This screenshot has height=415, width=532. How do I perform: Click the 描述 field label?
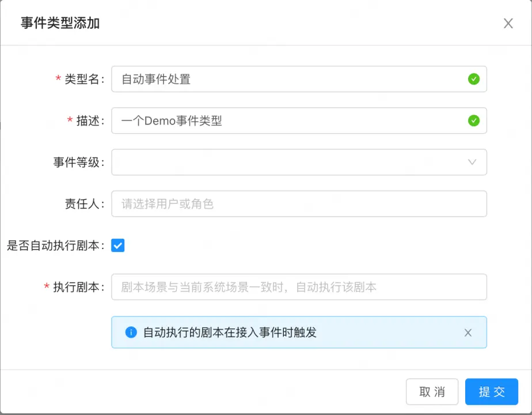pos(88,121)
